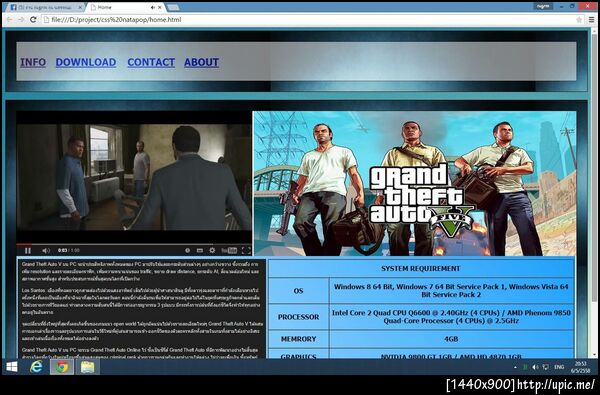Click the system tray volume icon
This screenshot has height=395, width=600.
tap(535, 367)
